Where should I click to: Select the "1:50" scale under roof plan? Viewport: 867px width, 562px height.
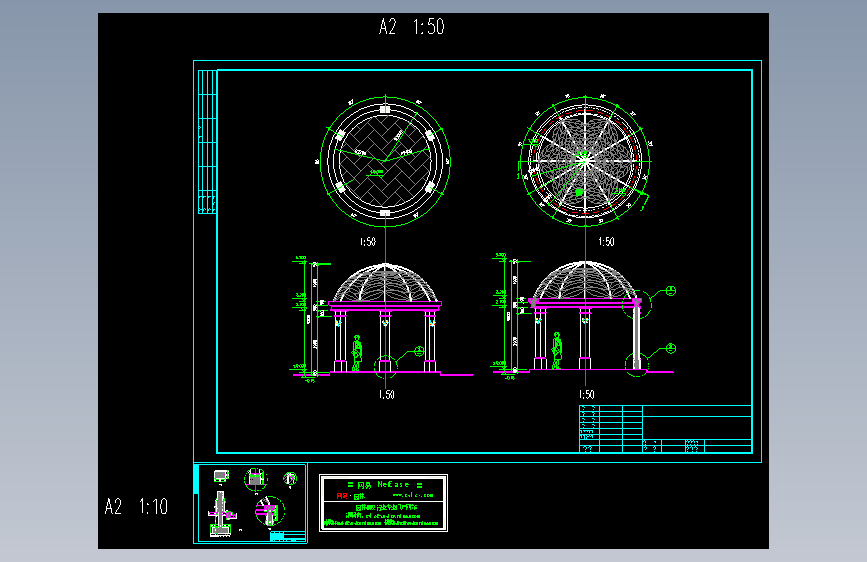pyautogui.click(x=606, y=242)
